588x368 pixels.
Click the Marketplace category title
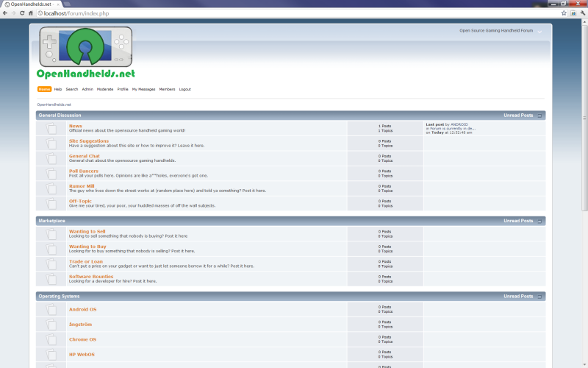coord(51,222)
